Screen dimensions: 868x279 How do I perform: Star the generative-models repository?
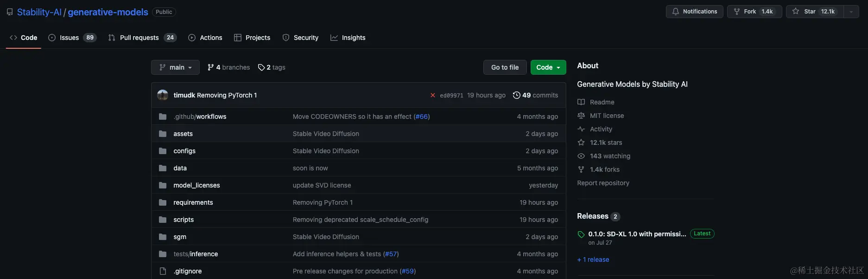click(x=814, y=12)
